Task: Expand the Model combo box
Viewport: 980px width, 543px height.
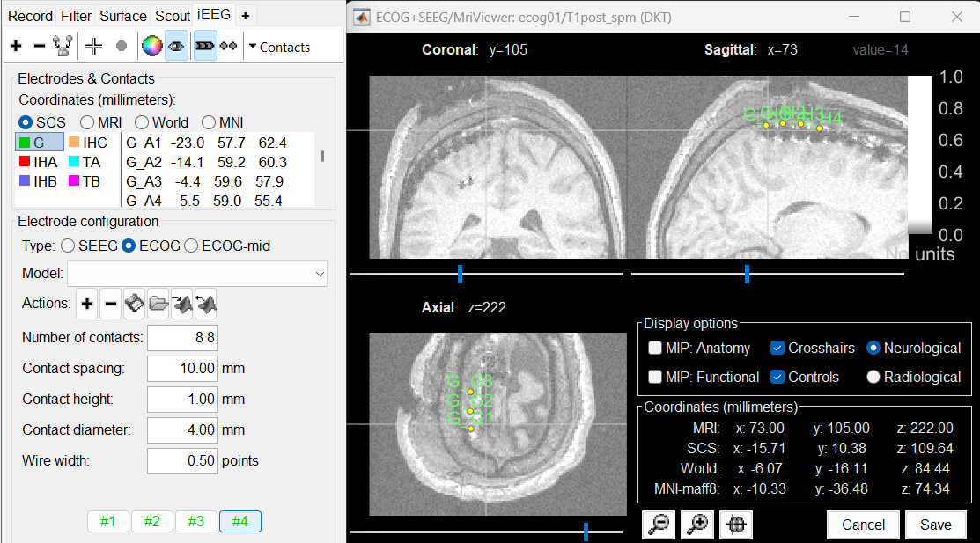Action: coord(319,274)
